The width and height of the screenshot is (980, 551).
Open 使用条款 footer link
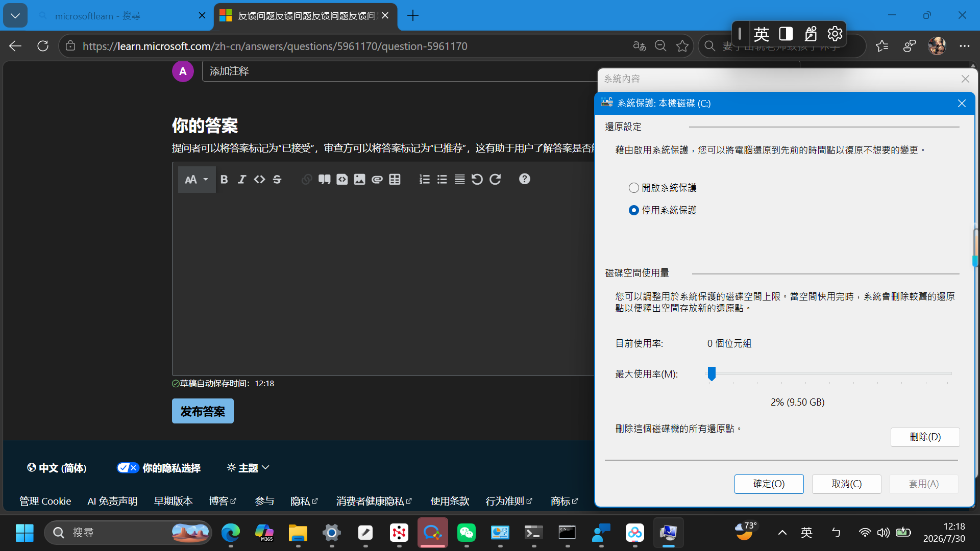(449, 501)
